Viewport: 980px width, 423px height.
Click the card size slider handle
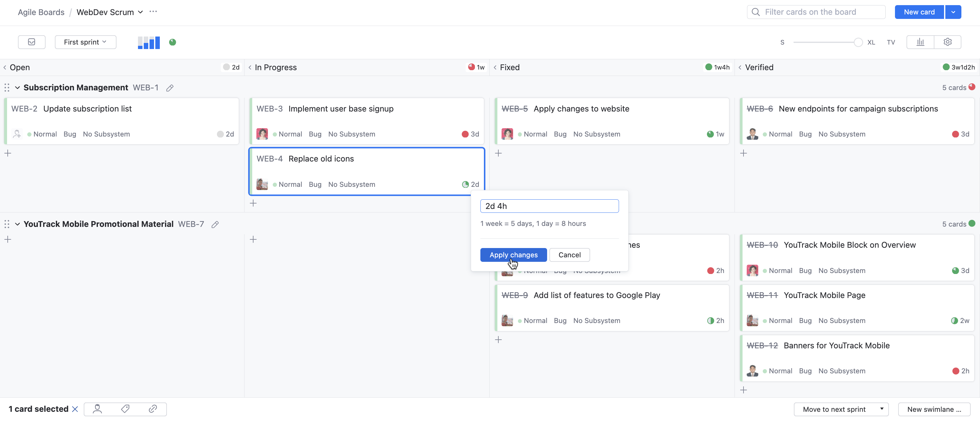(858, 42)
